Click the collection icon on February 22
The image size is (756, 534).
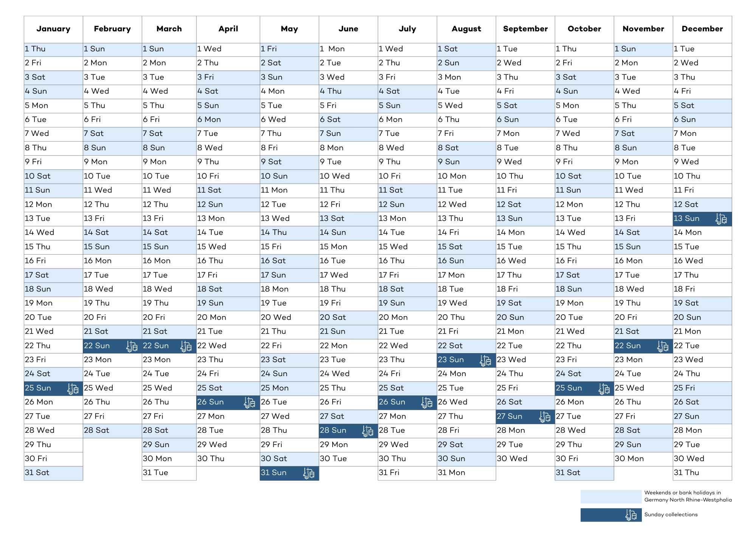132,346
